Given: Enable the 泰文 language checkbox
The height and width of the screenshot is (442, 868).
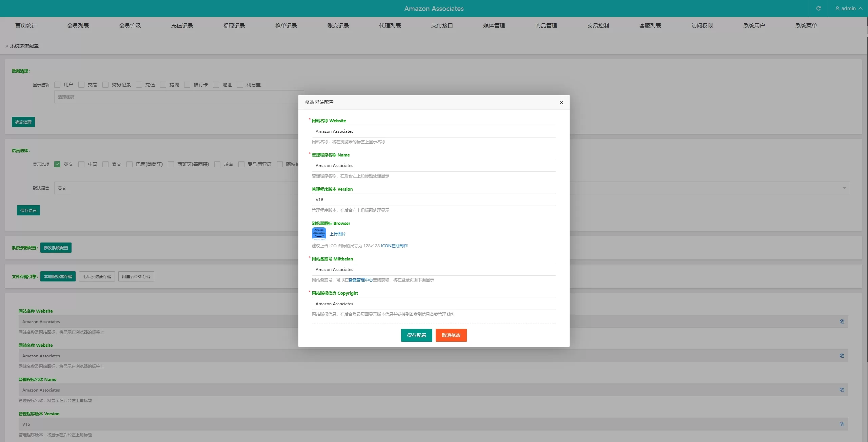Looking at the screenshot, I should click(105, 164).
